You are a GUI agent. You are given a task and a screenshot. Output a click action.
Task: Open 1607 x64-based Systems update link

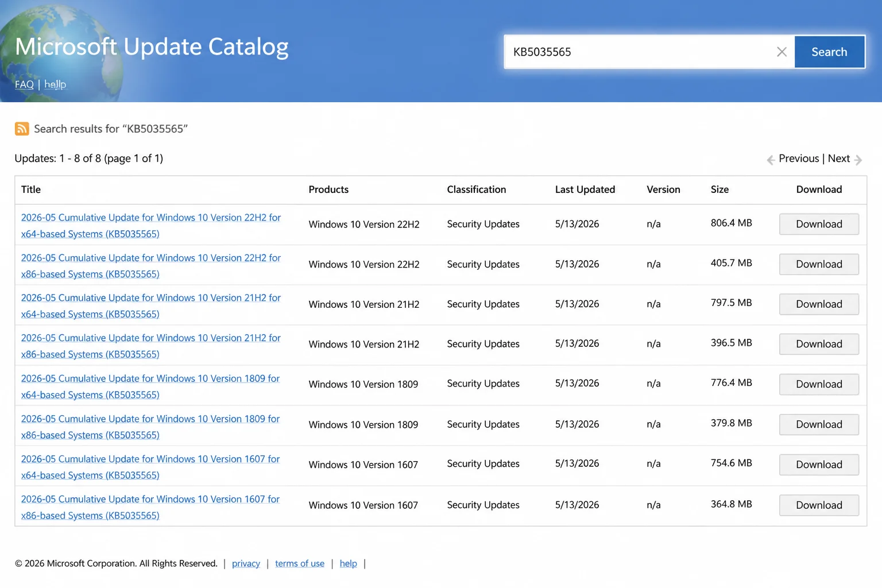150,467
